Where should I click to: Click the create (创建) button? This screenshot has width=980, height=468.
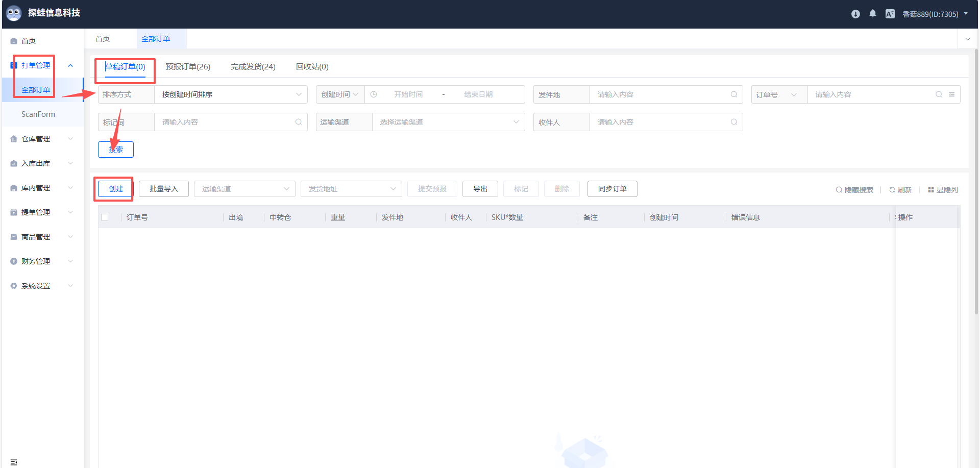tap(116, 189)
